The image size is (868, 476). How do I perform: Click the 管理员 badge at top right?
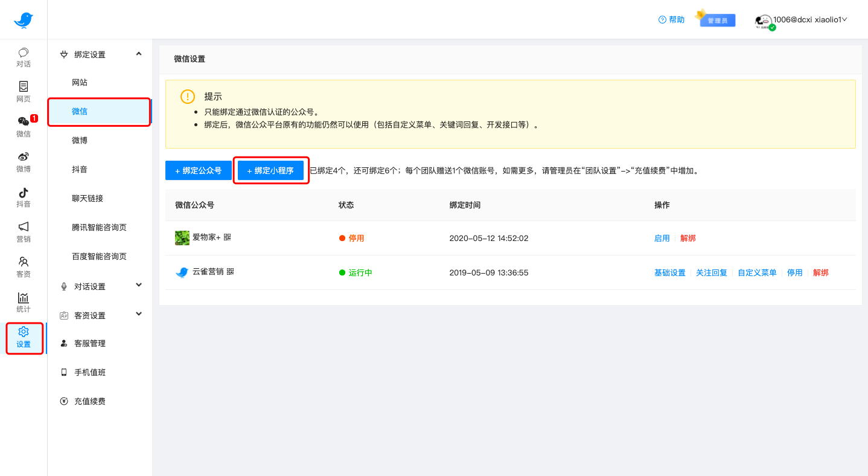click(718, 20)
